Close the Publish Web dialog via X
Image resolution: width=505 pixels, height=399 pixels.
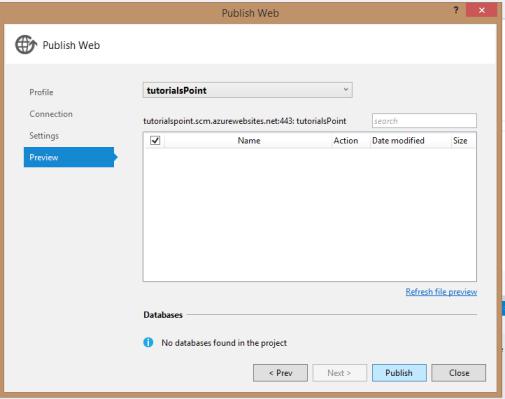[x=482, y=10]
